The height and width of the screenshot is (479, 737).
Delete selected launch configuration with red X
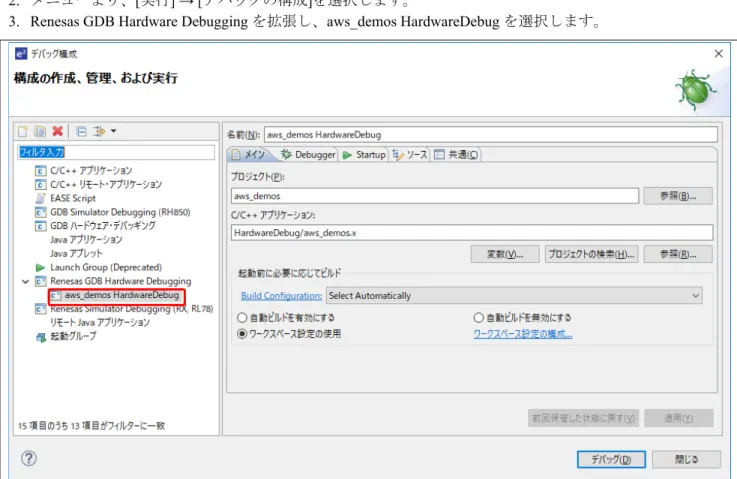[57, 131]
